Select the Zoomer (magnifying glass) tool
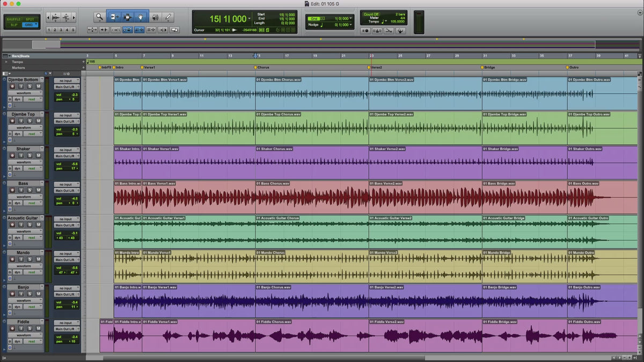644x362 pixels. (x=99, y=17)
